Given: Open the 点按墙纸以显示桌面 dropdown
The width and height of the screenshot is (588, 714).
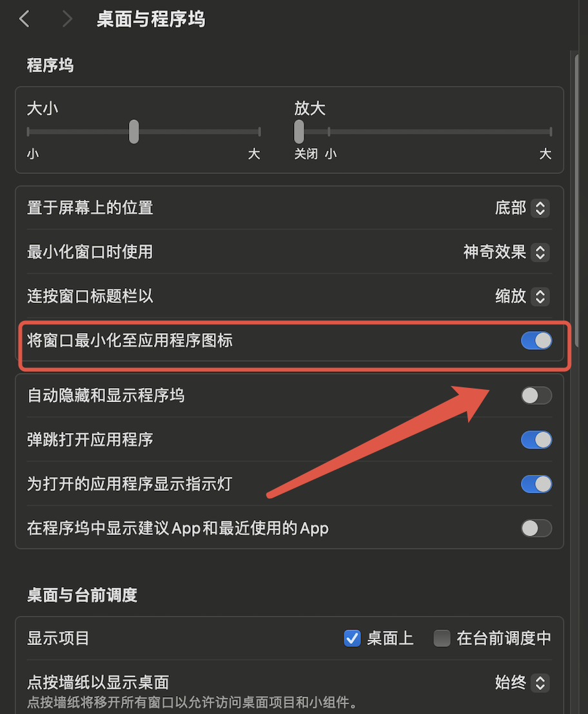Looking at the screenshot, I should [x=522, y=682].
